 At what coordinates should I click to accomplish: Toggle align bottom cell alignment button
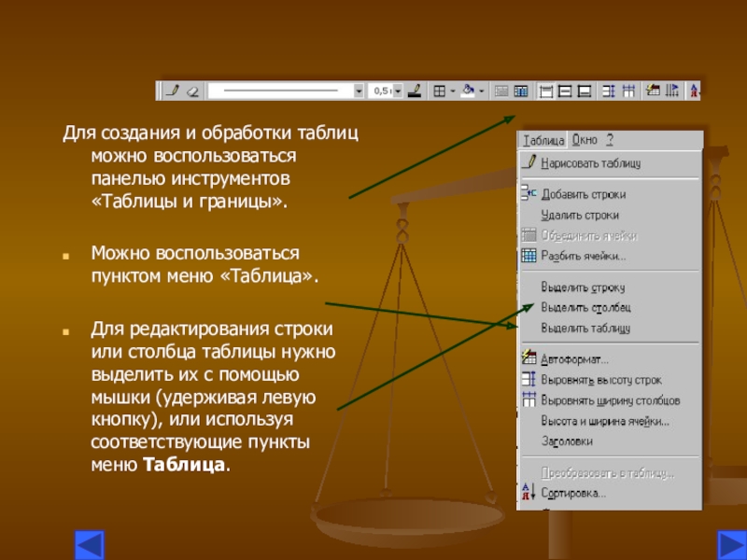coord(585,91)
